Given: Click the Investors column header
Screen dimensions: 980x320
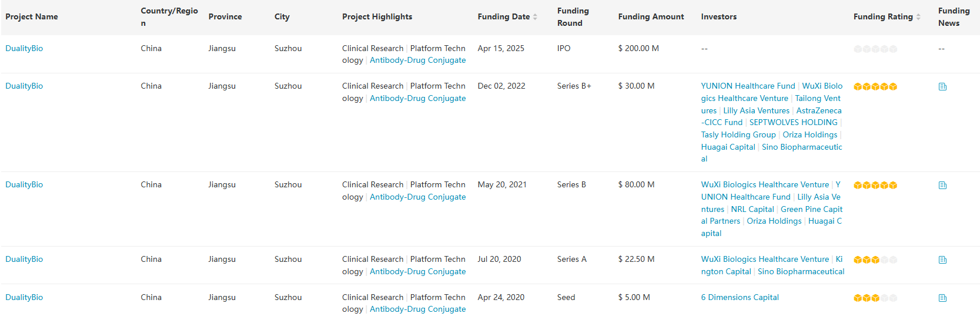Looking at the screenshot, I should tap(718, 17).
